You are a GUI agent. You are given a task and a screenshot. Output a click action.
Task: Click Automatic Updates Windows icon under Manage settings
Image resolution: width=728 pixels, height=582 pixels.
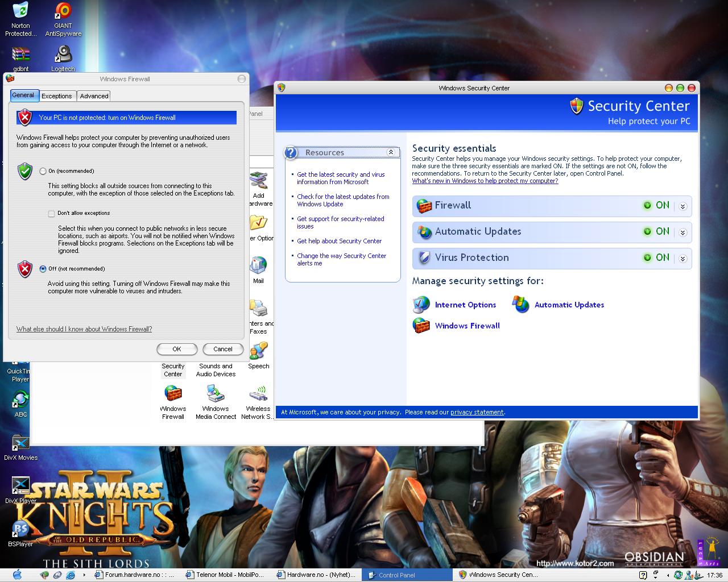[520, 305]
